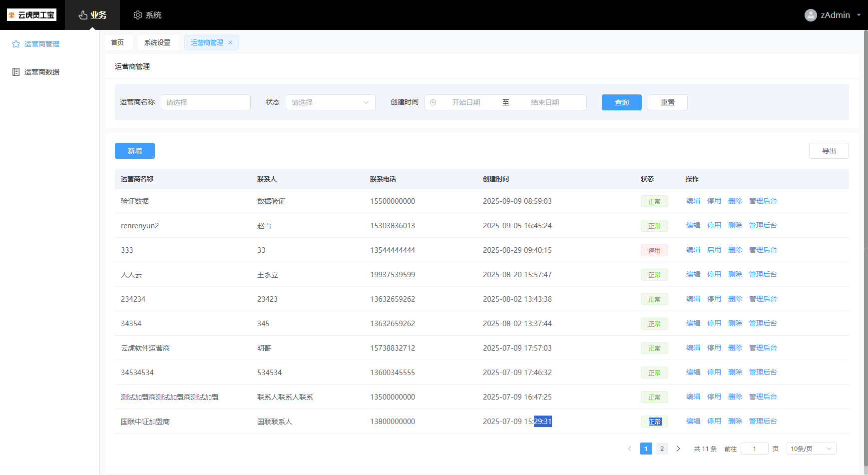868x475 pixels.
Task: Switch to the 系统 top menu
Action: click(x=147, y=15)
